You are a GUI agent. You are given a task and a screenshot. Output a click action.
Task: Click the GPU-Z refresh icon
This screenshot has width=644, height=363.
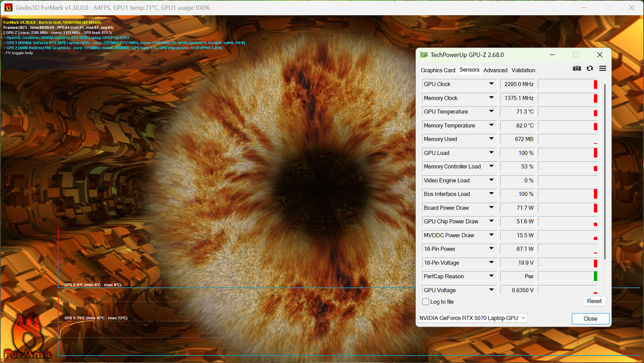tap(590, 68)
